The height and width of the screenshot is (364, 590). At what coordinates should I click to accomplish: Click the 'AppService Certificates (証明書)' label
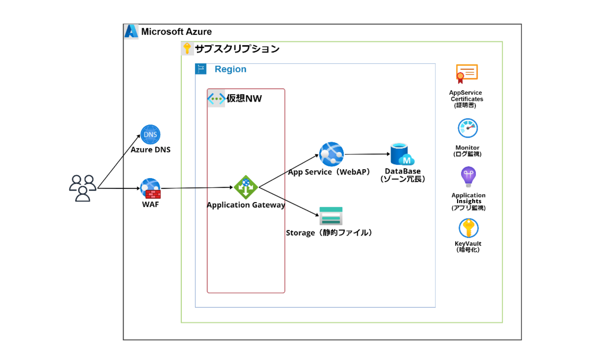point(466,99)
